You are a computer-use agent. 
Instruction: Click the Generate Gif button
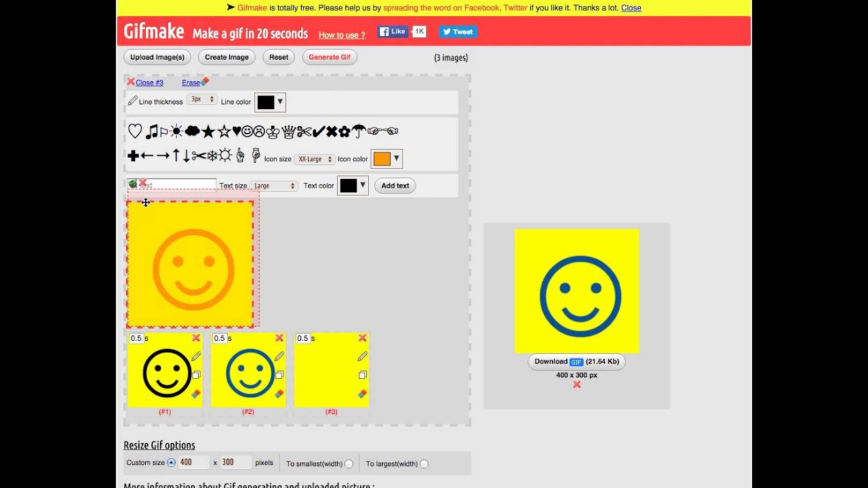pyautogui.click(x=330, y=57)
